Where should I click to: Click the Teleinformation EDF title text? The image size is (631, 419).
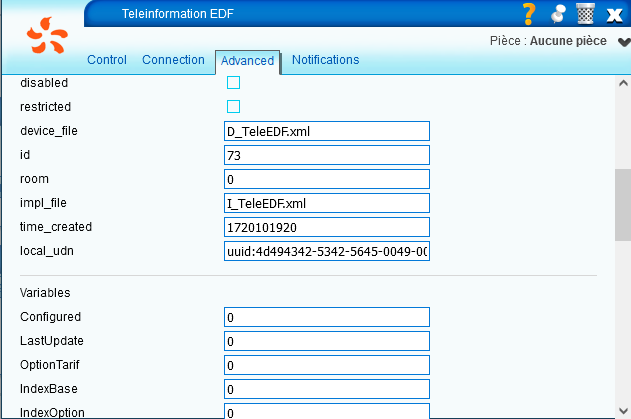tap(177, 14)
